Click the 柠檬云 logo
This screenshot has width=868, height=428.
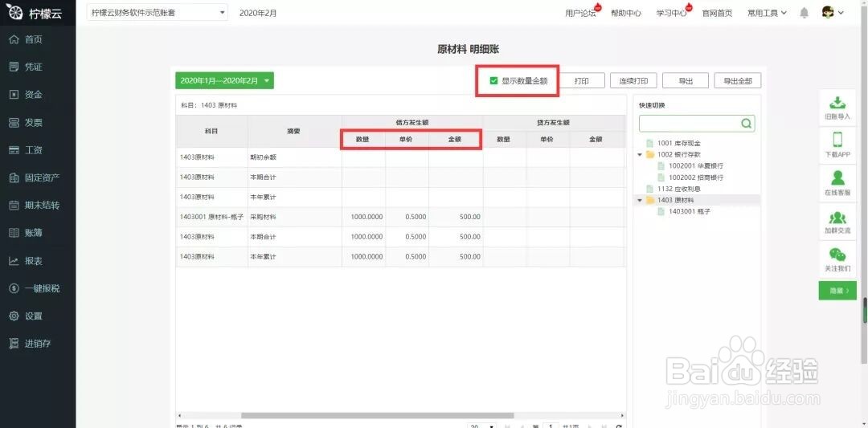(x=35, y=14)
